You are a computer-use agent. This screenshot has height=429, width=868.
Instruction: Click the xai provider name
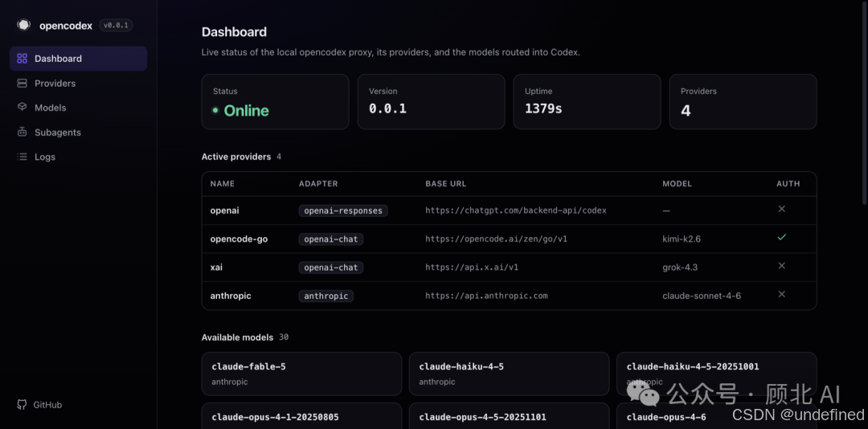point(216,268)
